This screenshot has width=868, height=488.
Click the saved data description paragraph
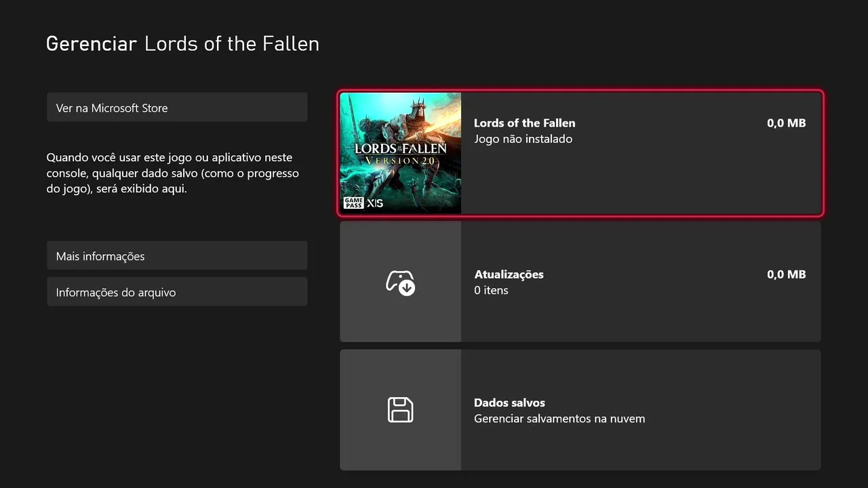173,173
